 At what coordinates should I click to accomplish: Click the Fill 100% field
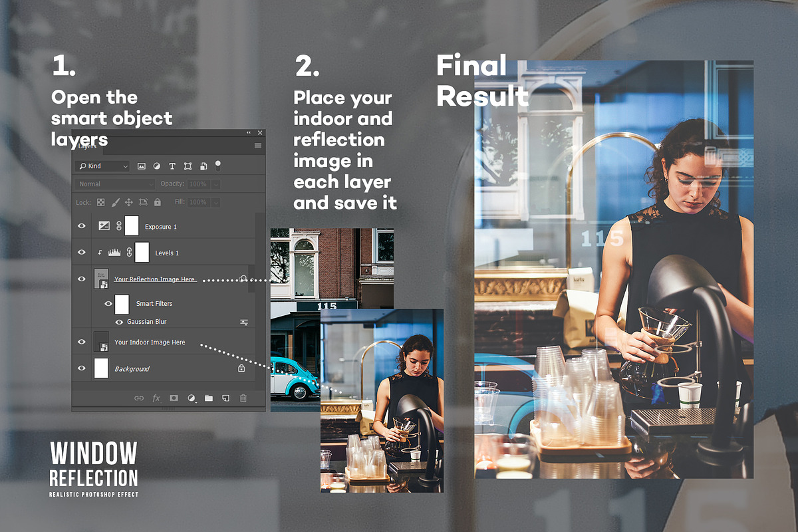pyautogui.click(x=199, y=201)
